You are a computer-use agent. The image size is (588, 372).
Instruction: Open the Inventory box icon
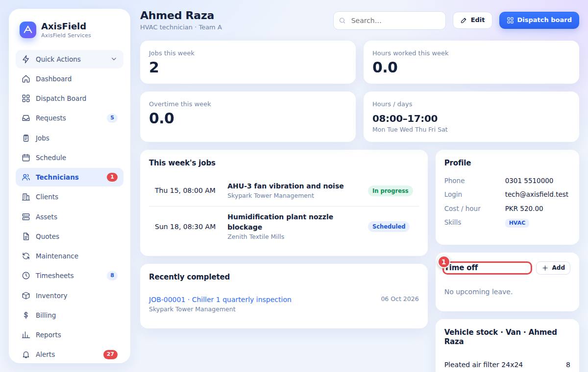point(26,296)
